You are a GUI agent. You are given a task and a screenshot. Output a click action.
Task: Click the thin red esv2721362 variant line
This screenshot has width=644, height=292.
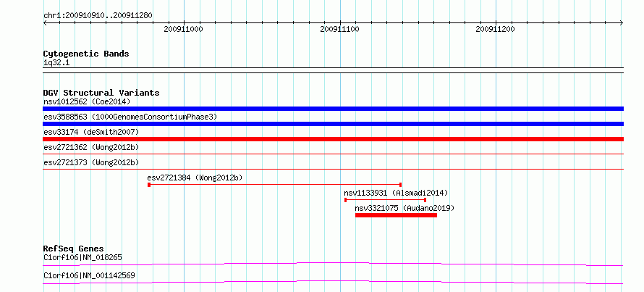point(334,154)
